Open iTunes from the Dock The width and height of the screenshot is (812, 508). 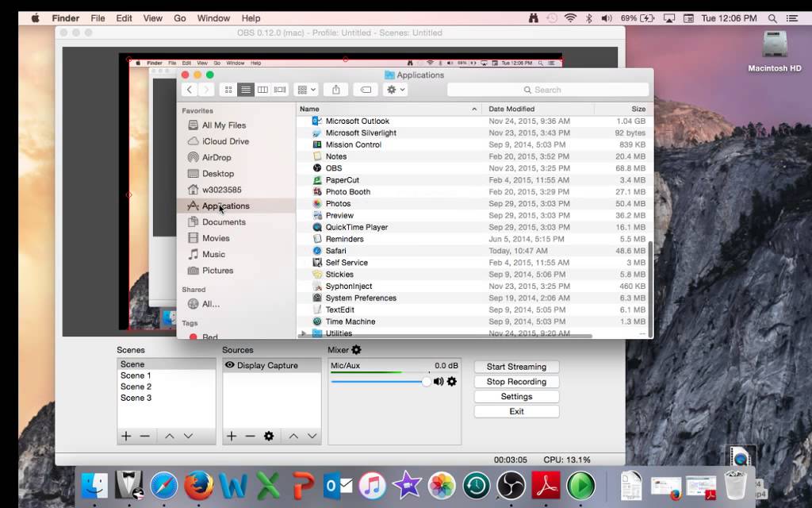point(372,486)
